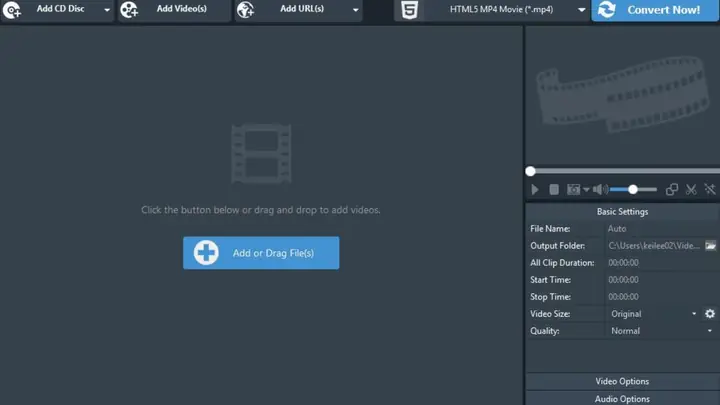This screenshot has height=405, width=720.
Task: Mute the preview volume speaker icon
Action: pyautogui.click(x=600, y=190)
